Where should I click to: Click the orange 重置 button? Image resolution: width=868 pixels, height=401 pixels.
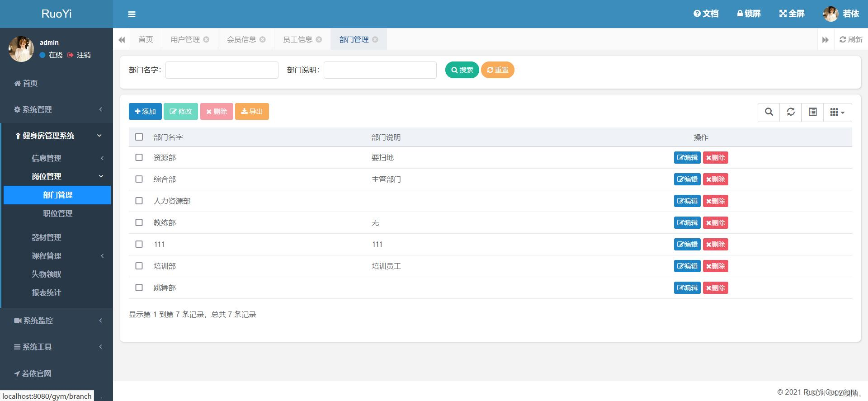(x=498, y=70)
